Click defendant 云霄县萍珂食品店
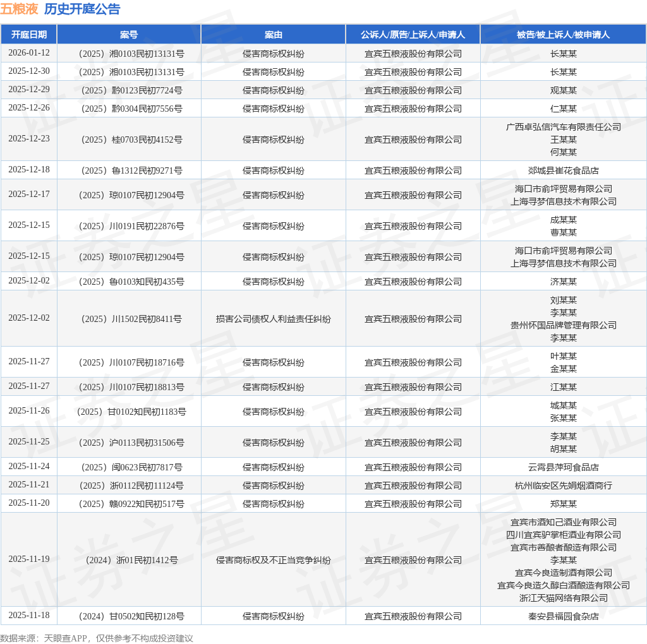The width and height of the screenshot is (647, 644). click(563, 468)
